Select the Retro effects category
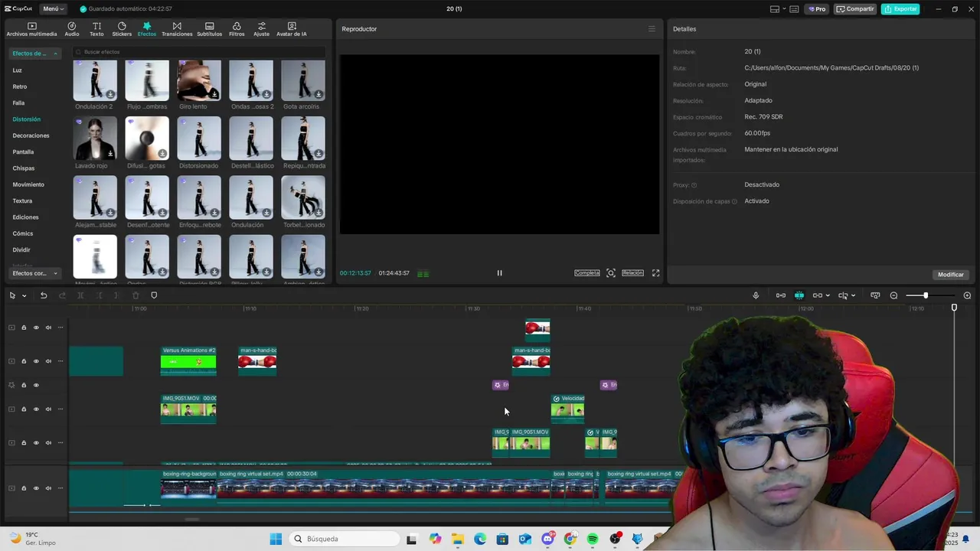Screen dimensions: 980x551 [19, 86]
